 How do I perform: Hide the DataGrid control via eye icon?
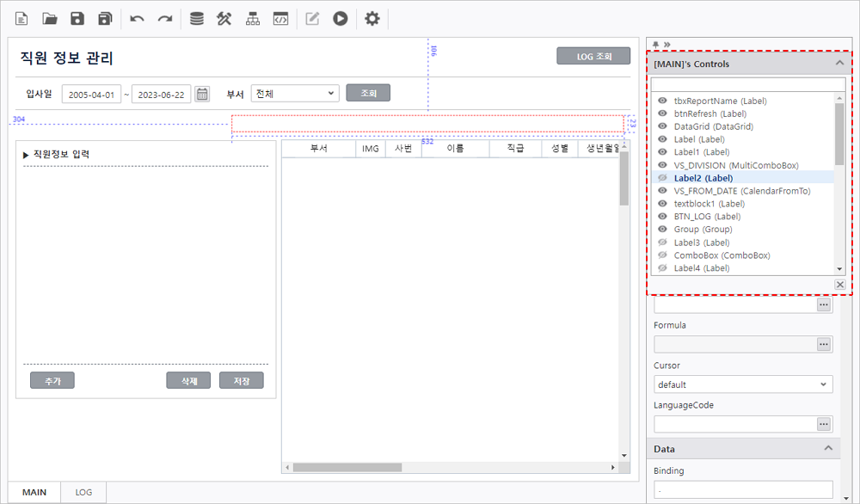[x=662, y=126]
